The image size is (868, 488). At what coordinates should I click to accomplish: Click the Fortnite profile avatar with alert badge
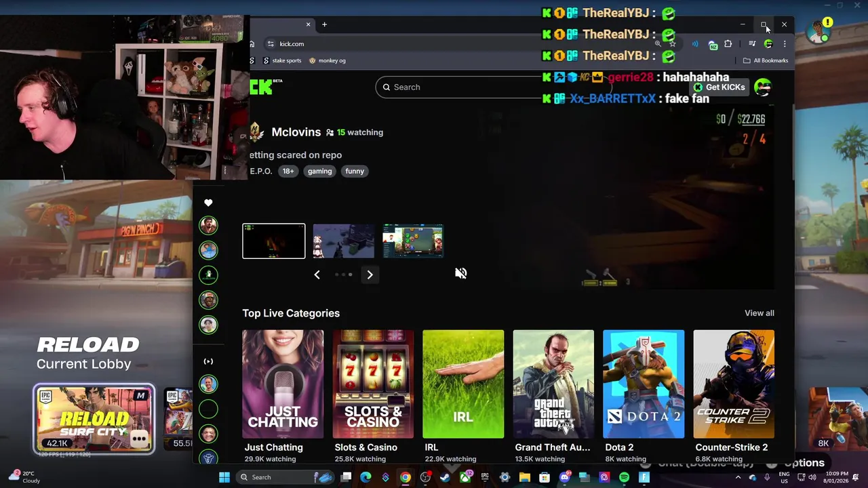click(x=819, y=30)
